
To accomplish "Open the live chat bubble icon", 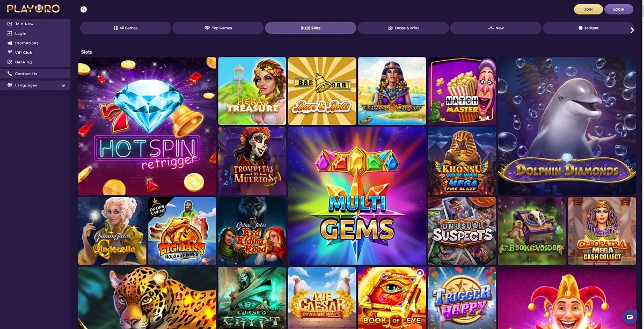I will tap(630, 316).
